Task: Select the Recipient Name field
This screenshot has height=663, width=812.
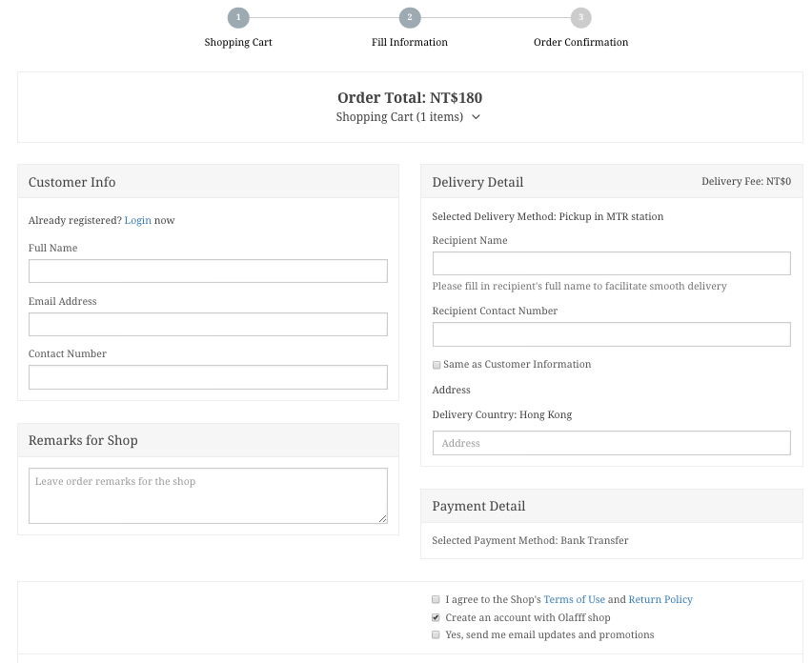Action: 612,264
